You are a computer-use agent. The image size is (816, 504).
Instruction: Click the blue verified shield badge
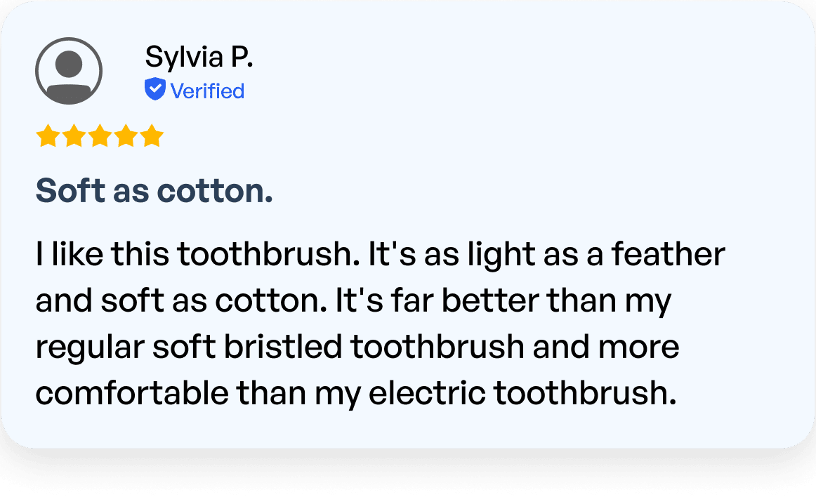coord(154,90)
